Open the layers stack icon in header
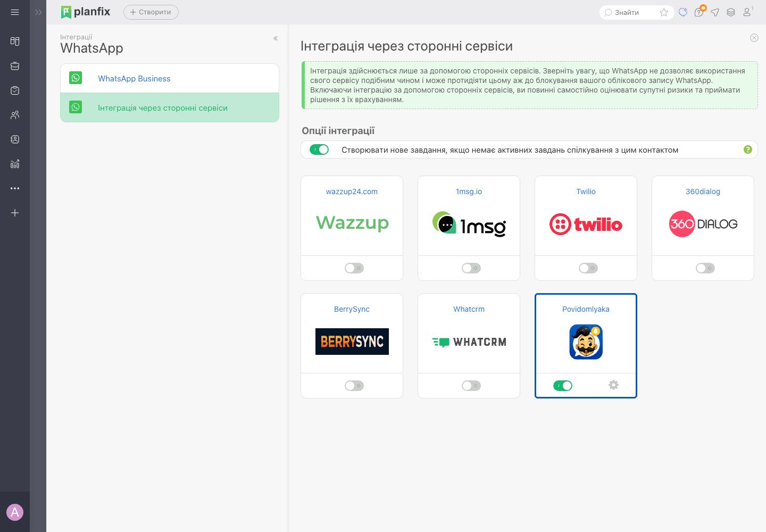 point(731,12)
